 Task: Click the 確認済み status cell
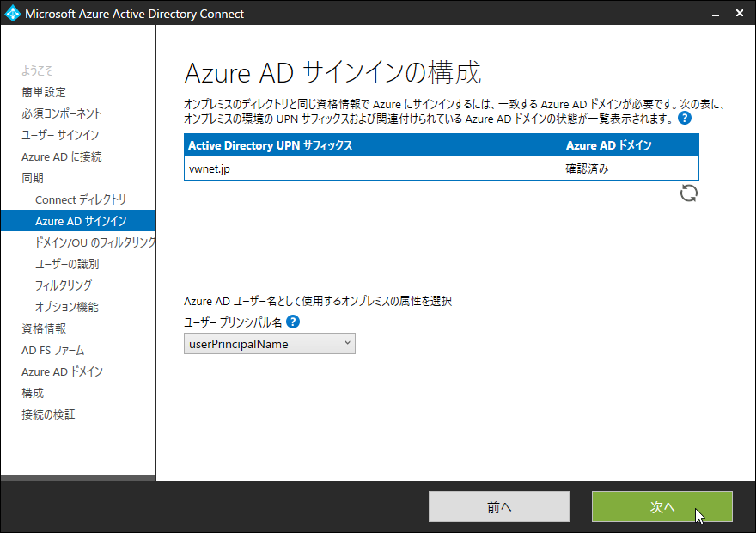(x=587, y=168)
